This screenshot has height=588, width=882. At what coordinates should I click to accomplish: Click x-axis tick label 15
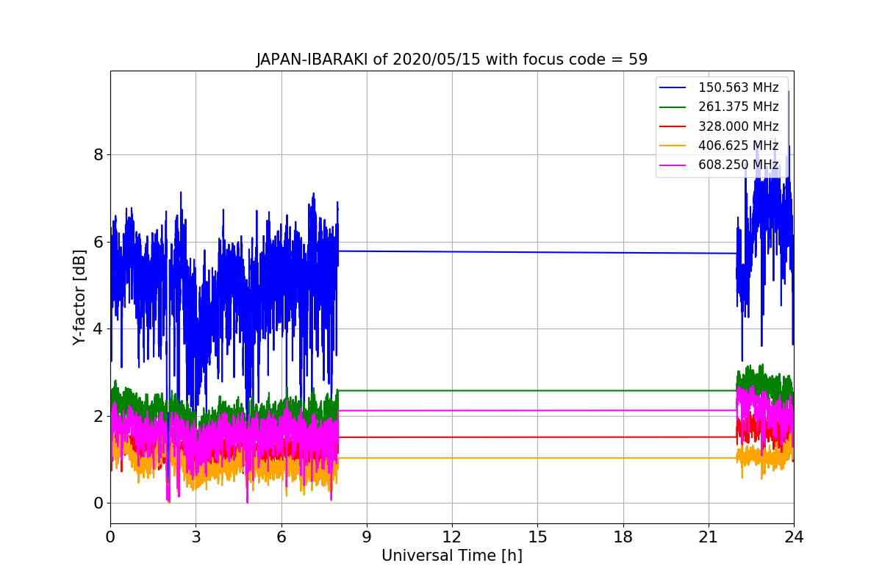tap(537, 537)
